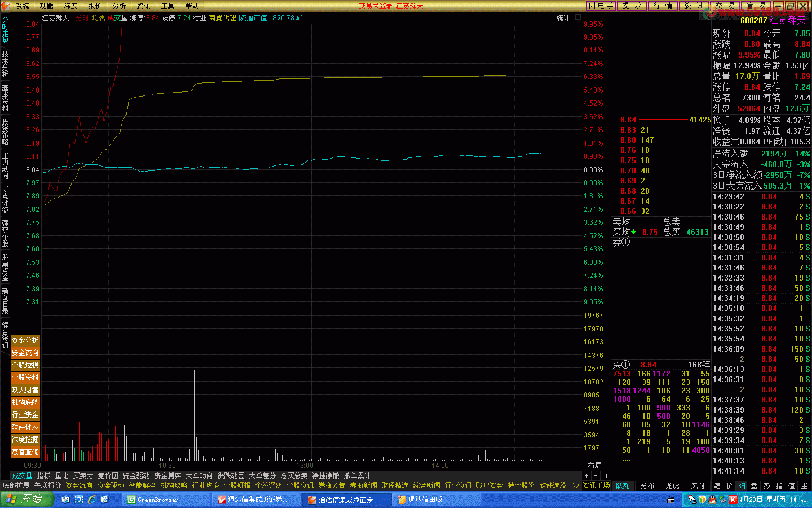812x508 pixels.
Task: Select the 值 tab below the tick list
Action: pos(791,485)
